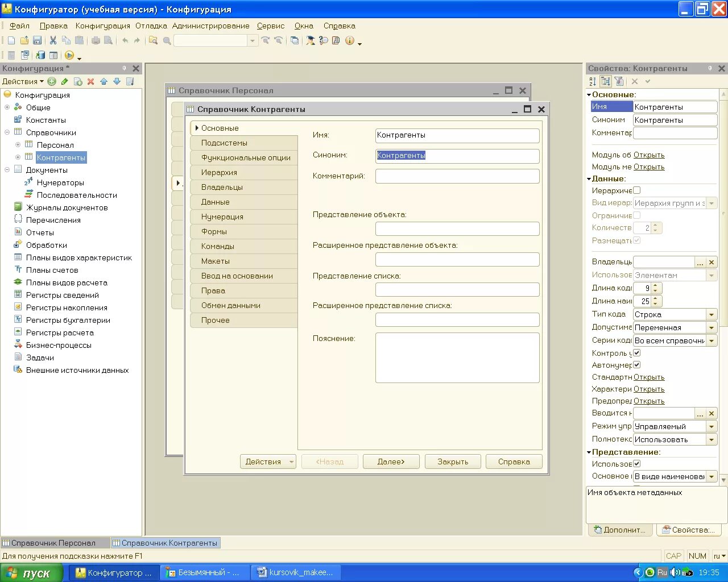
Task: Click the Open file toolbar icon
Action: [24, 40]
